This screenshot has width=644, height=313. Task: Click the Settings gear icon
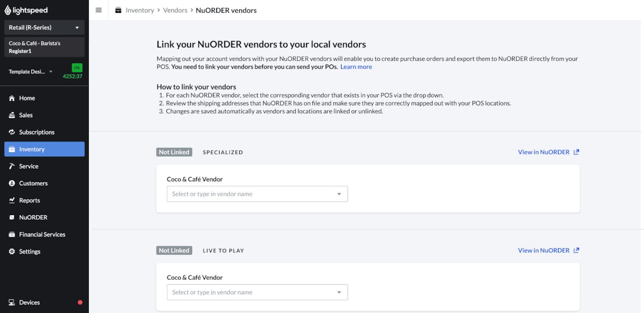click(x=12, y=251)
